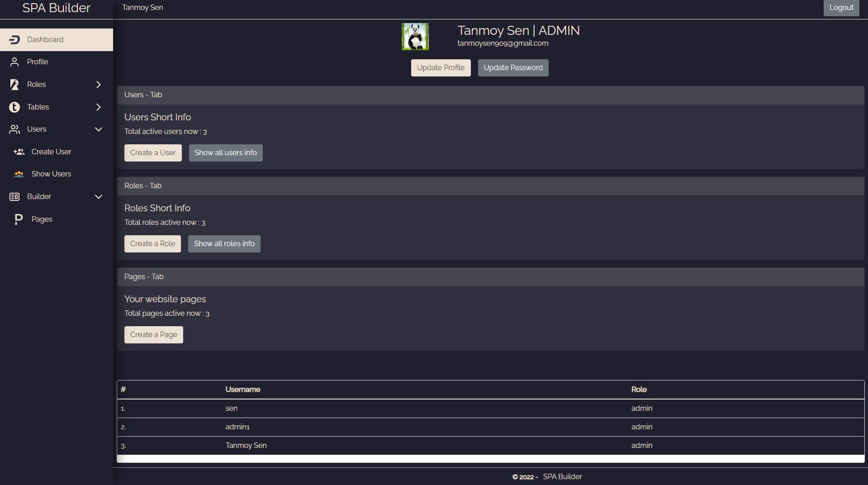Screen dimensions: 868x485
Task: Click the Users group icon
Action: [x=14, y=129]
